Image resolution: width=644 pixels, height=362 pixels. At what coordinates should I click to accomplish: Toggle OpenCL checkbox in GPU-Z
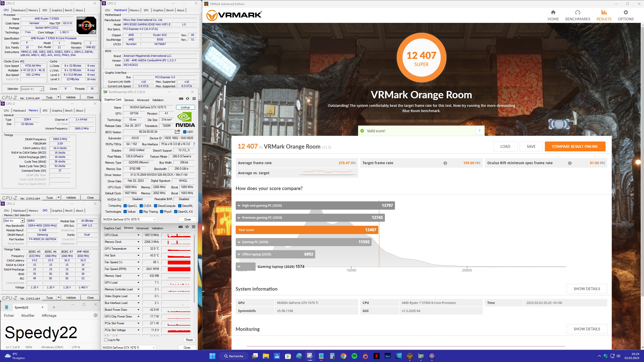click(x=125, y=206)
